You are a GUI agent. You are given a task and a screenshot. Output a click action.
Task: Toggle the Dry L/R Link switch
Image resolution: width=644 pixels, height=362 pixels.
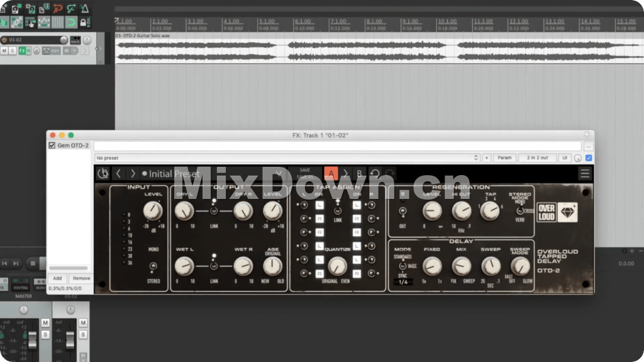pos(214,212)
